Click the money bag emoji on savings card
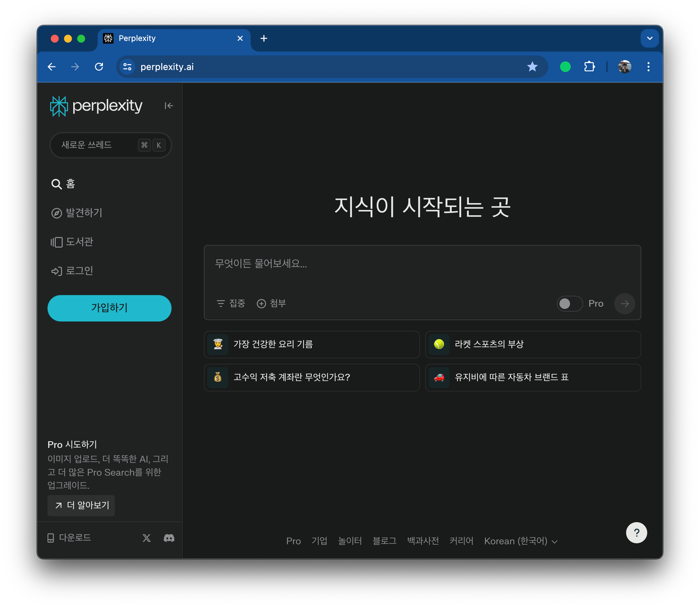700x608 pixels. pos(218,377)
